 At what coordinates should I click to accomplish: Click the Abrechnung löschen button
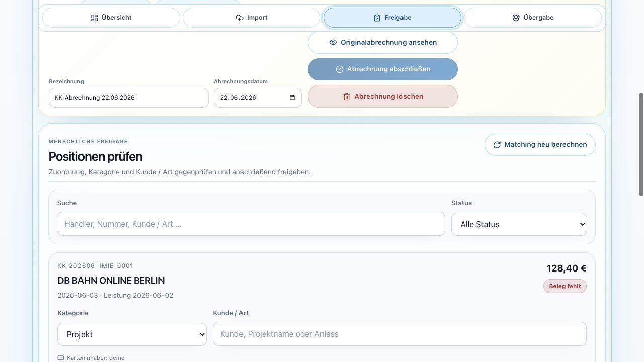(383, 97)
